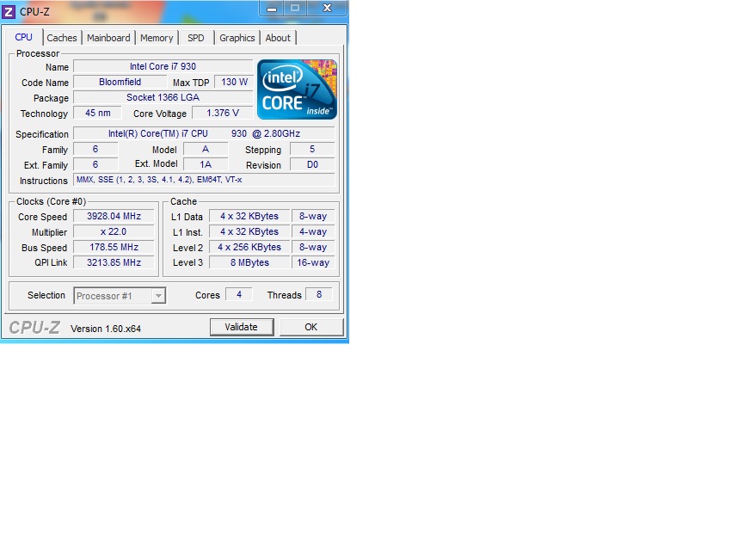The height and width of the screenshot is (560, 744).
Task: Click the Core Speed value 3928.04 MHz
Action: pos(114,216)
